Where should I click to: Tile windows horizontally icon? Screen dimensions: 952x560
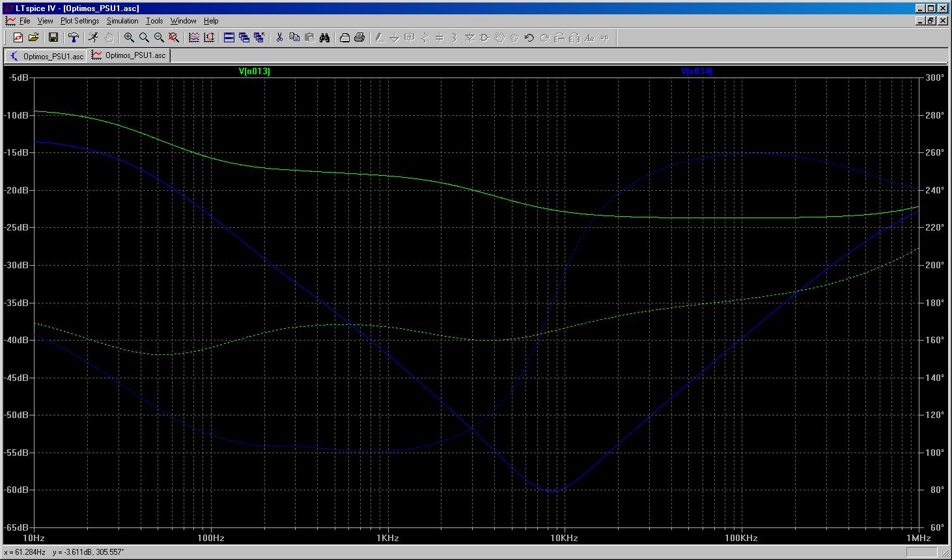229,38
